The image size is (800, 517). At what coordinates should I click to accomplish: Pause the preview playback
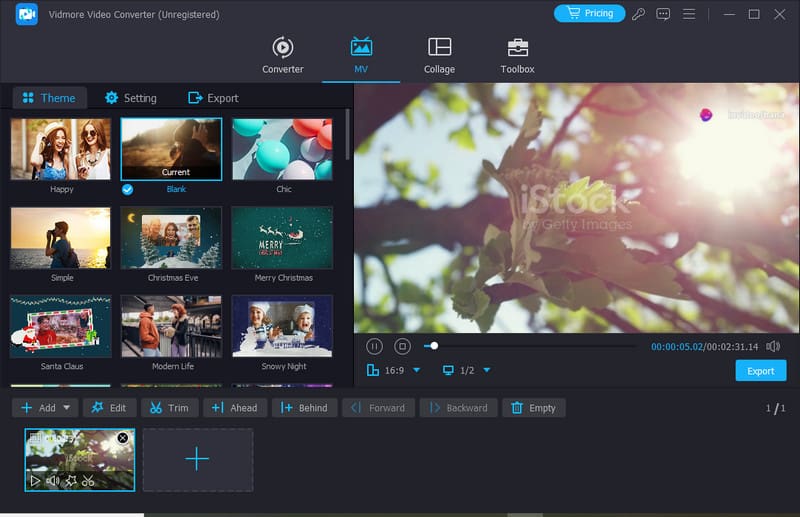[374, 347]
